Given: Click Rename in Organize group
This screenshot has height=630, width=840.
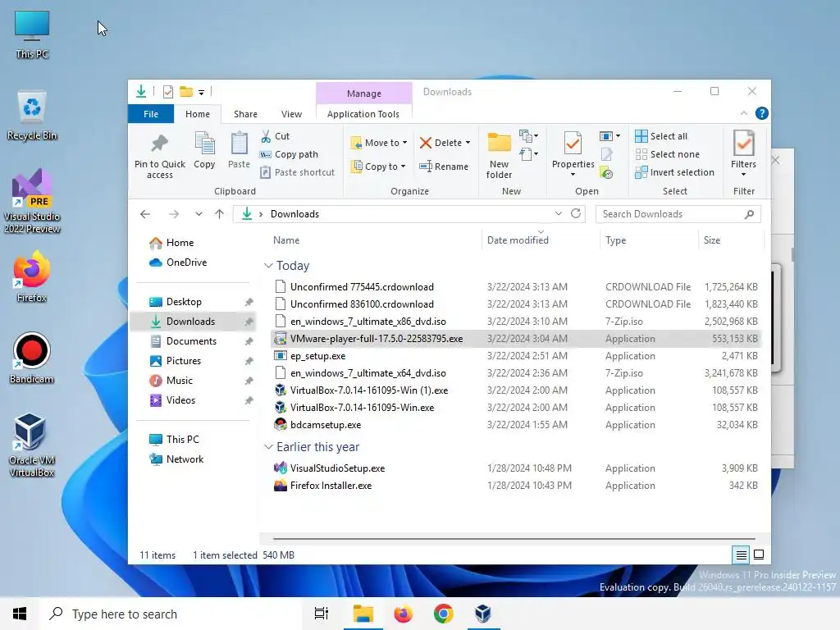Looking at the screenshot, I should [444, 167].
